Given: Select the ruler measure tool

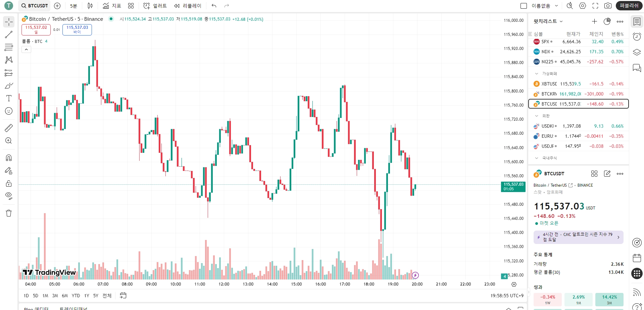Looking at the screenshot, I should coord(9,128).
